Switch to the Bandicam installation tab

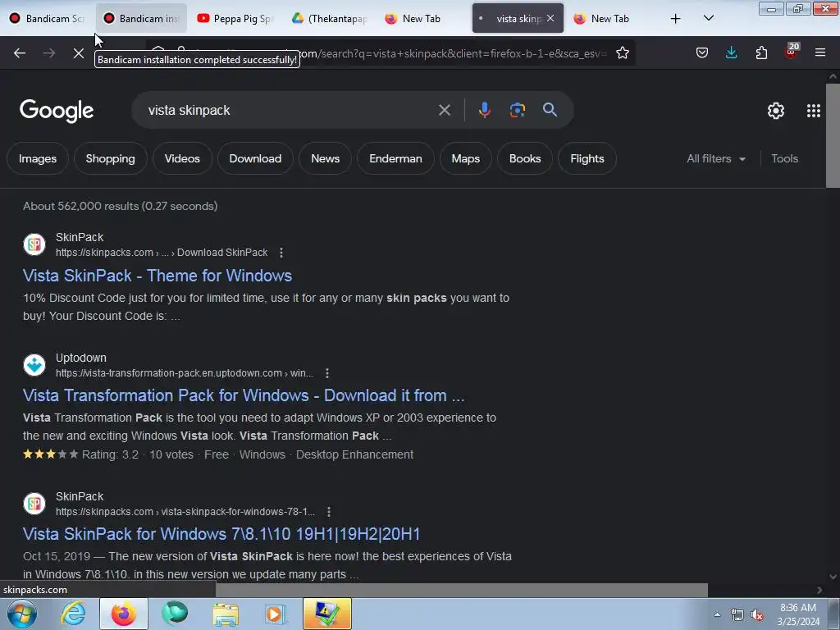click(141, 18)
